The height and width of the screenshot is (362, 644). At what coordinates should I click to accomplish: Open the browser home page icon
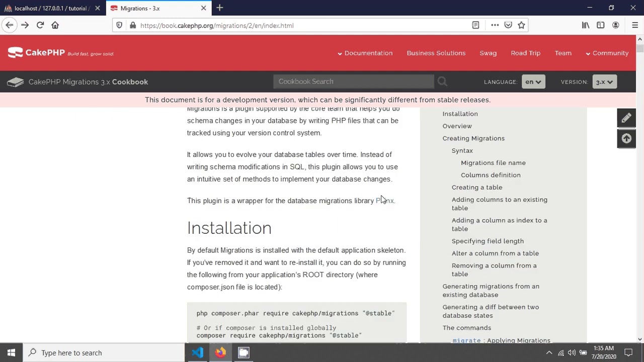click(x=55, y=25)
